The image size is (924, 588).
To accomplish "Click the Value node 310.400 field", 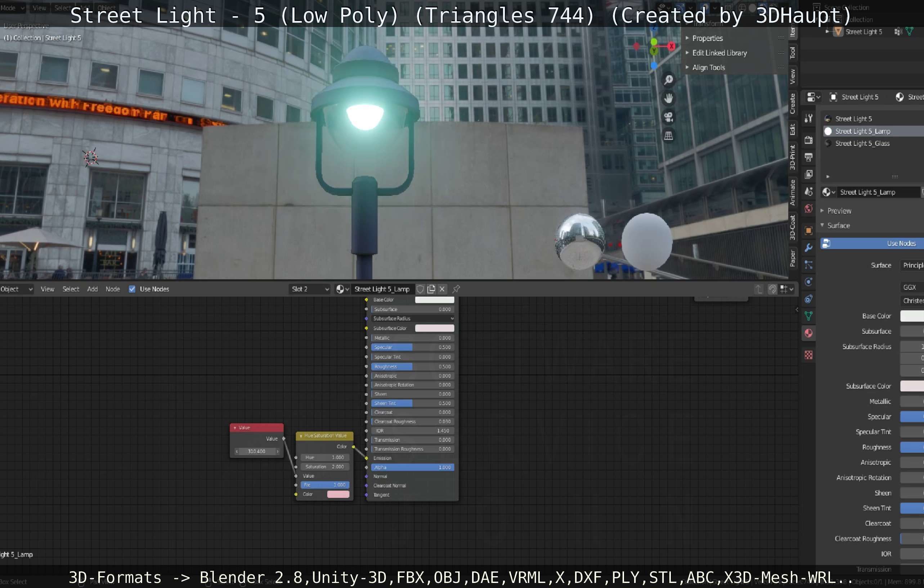I will [x=257, y=452].
